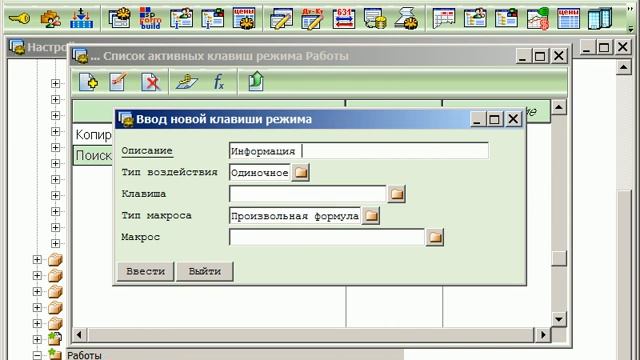Delete entry with red X document icon
The height and width of the screenshot is (360, 640).
tap(151, 82)
